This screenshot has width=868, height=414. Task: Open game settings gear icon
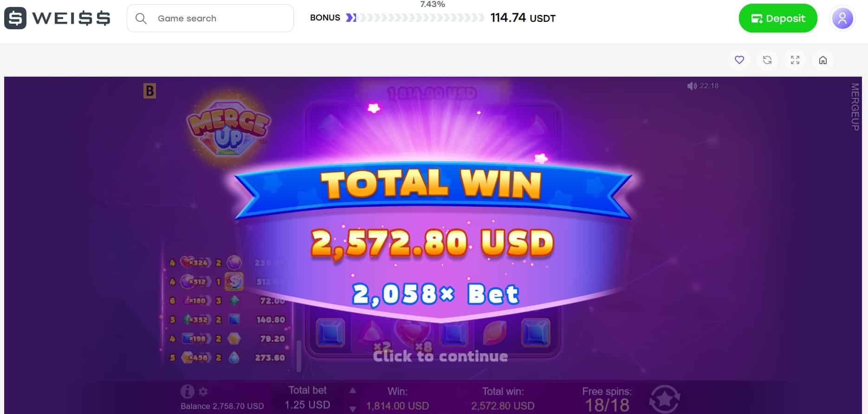[203, 391]
